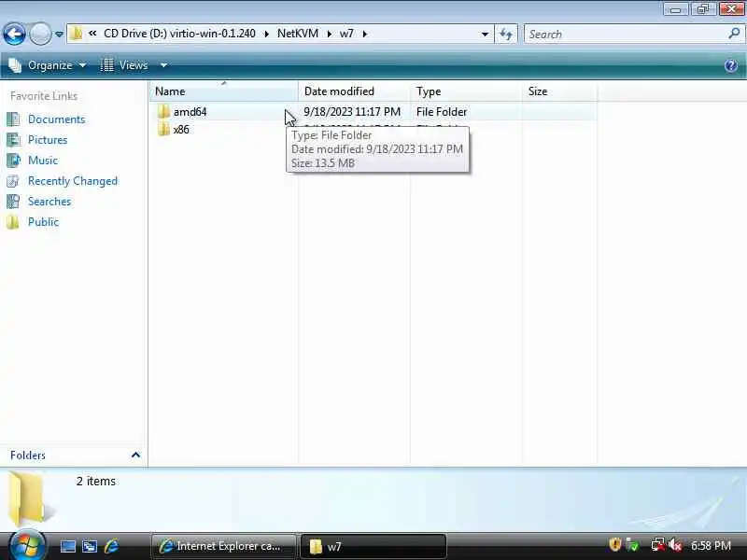The image size is (747, 560).
Task: Go to CD Drive (D:) virtio-win-0.1.240
Action: (179, 34)
